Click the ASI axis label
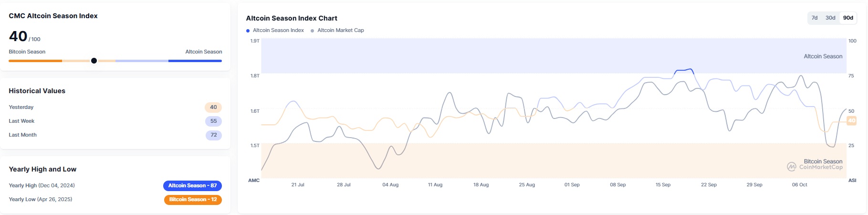 (852, 181)
